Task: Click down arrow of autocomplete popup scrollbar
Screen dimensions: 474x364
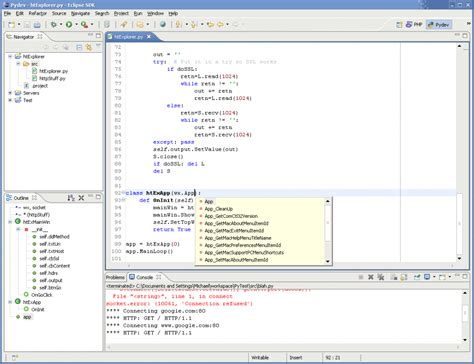Action: click(328, 261)
